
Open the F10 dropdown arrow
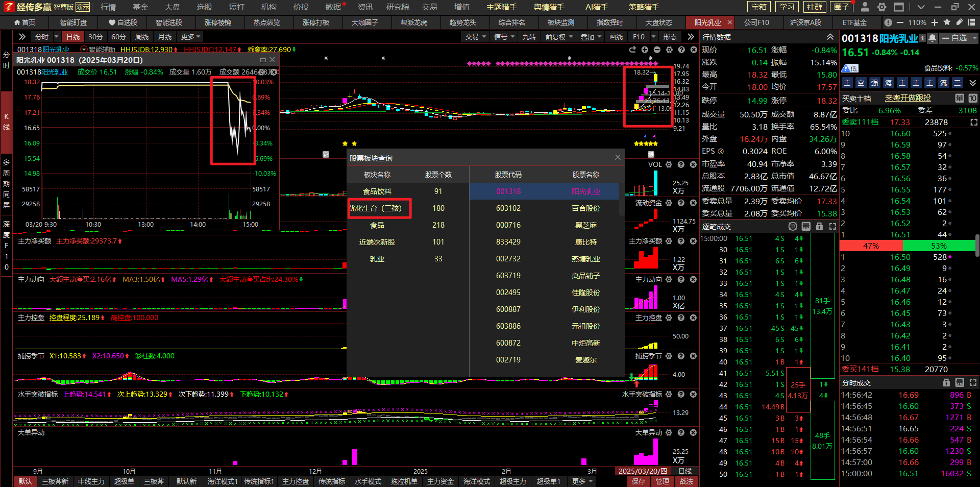click(x=654, y=37)
